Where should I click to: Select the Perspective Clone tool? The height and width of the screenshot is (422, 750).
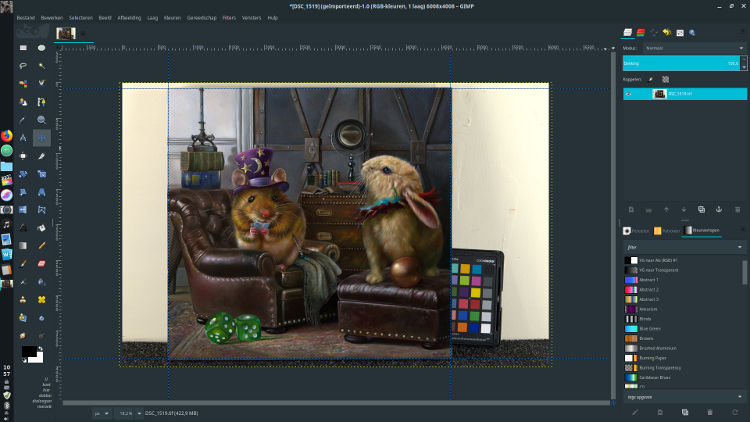pyautogui.click(x=23, y=318)
